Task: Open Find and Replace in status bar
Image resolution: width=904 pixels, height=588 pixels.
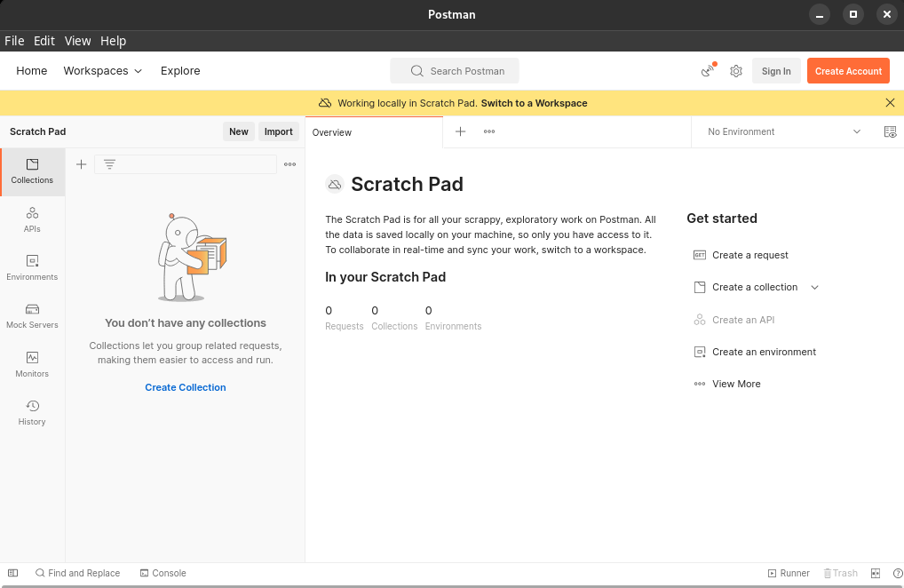Action: (78, 573)
